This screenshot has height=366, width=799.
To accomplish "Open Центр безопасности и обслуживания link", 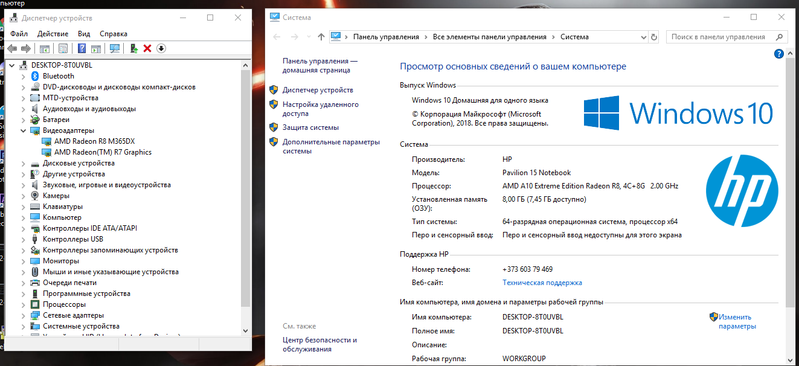I will [319, 345].
